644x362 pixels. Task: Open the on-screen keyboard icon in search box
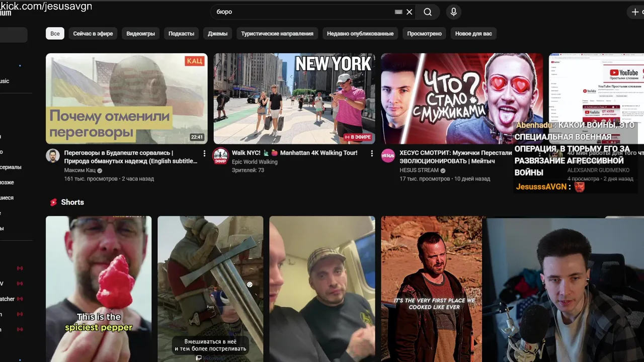398,12
